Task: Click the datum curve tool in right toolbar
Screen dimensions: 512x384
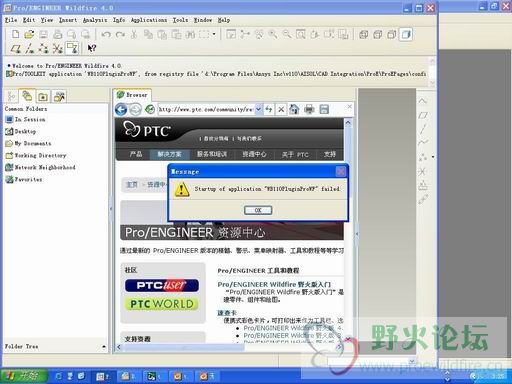Action: pyautogui.click(x=423, y=143)
